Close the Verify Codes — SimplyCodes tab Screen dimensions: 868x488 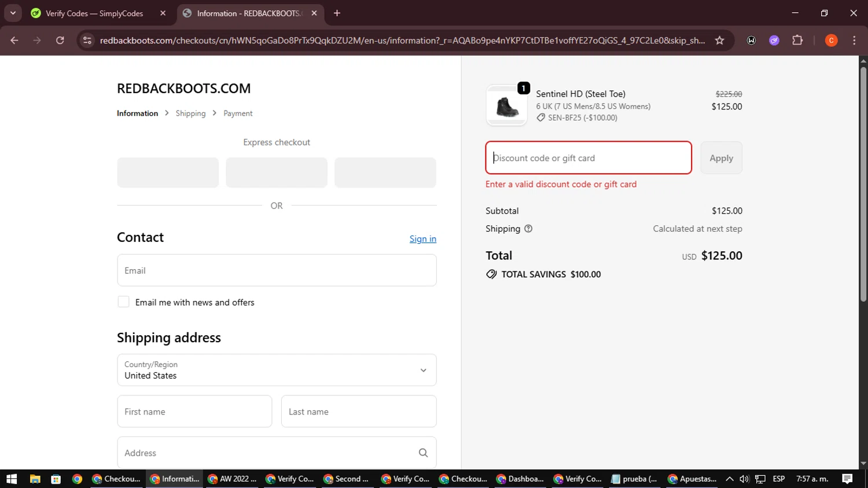(163, 13)
